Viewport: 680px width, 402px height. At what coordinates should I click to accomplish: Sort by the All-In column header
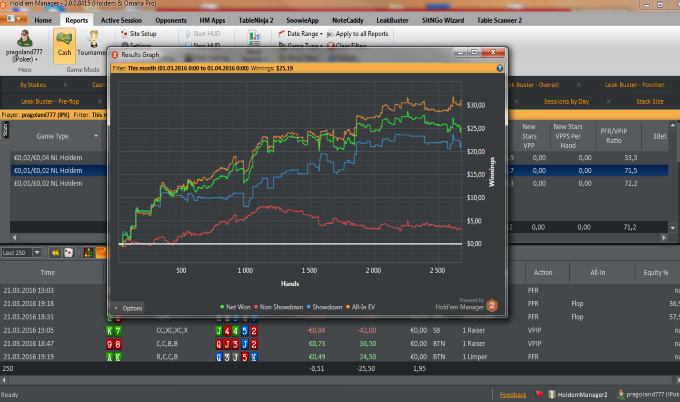point(597,272)
